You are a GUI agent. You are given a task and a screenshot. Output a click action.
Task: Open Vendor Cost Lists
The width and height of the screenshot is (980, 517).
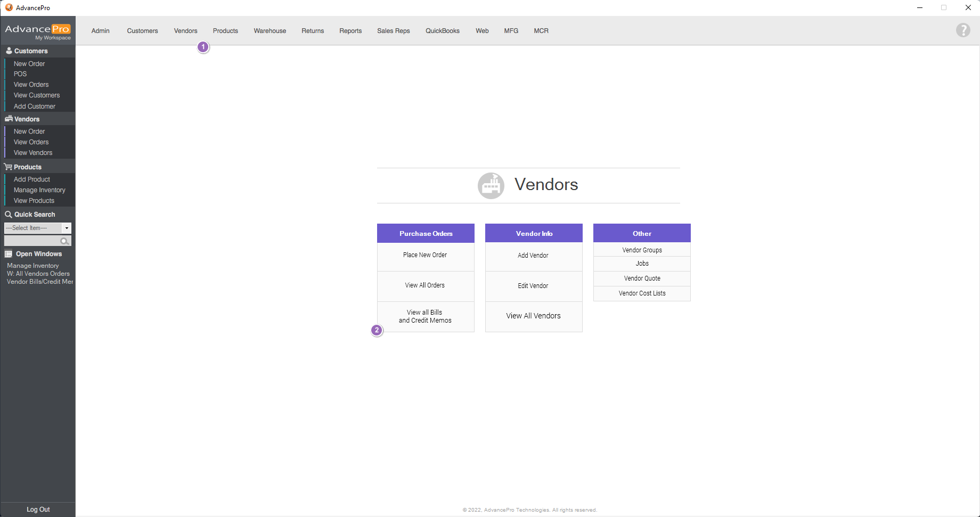point(642,293)
